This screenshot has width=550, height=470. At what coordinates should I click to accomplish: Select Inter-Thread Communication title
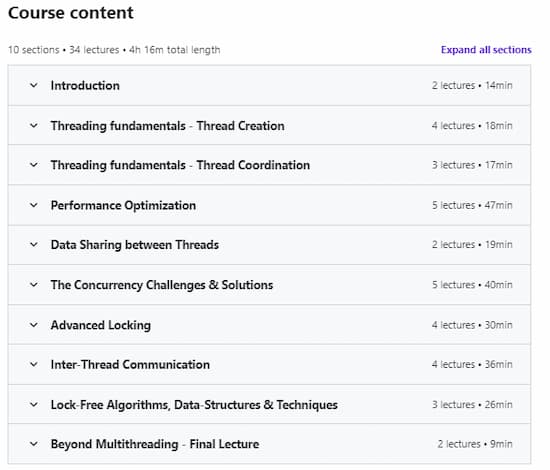[130, 365]
